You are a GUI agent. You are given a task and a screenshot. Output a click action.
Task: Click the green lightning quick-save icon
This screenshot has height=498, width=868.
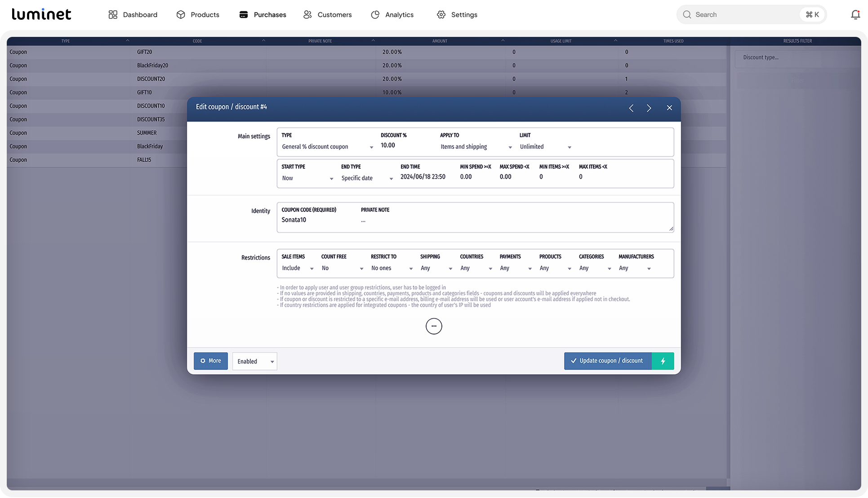click(663, 361)
